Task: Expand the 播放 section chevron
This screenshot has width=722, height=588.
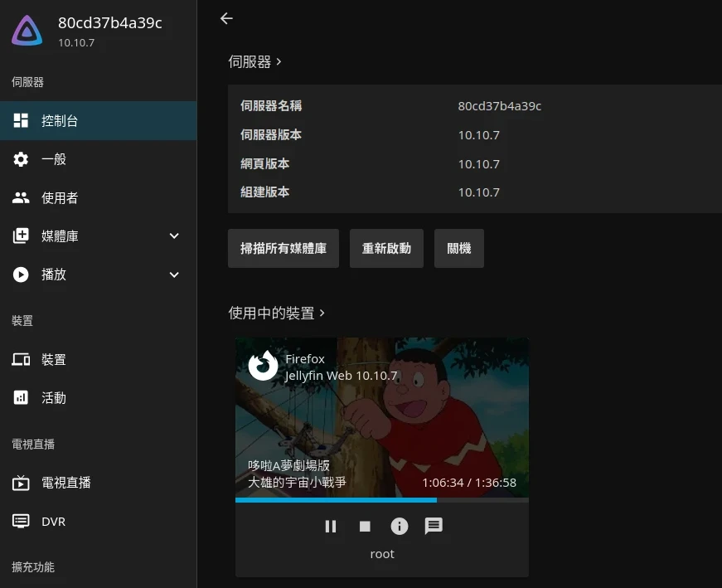Action: (174, 275)
